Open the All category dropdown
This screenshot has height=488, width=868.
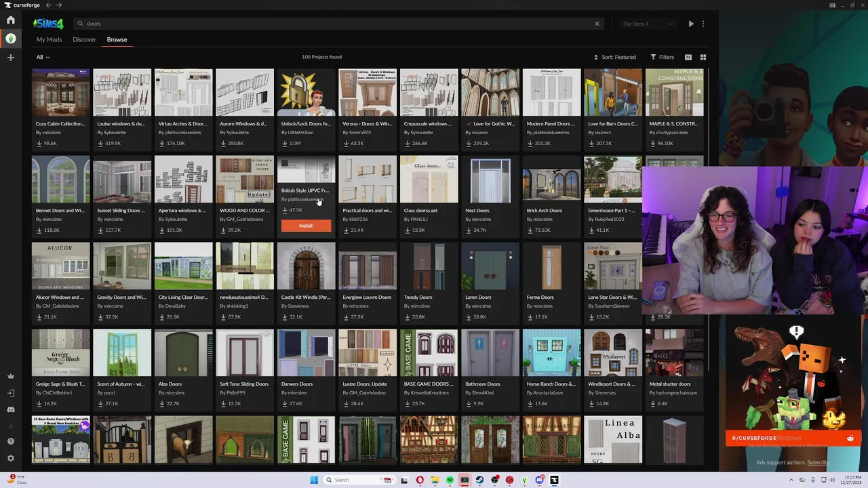pos(43,57)
